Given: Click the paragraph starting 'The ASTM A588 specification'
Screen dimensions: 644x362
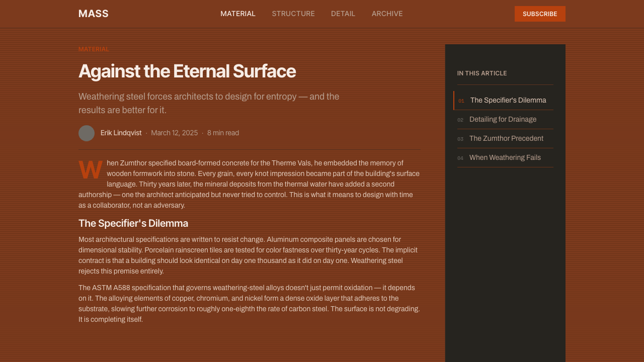Looking at the screenshot, I should pos(250,304).
